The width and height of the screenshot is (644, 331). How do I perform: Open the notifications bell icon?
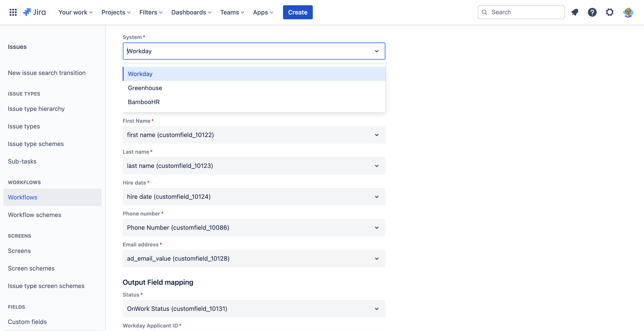[575, 12]
